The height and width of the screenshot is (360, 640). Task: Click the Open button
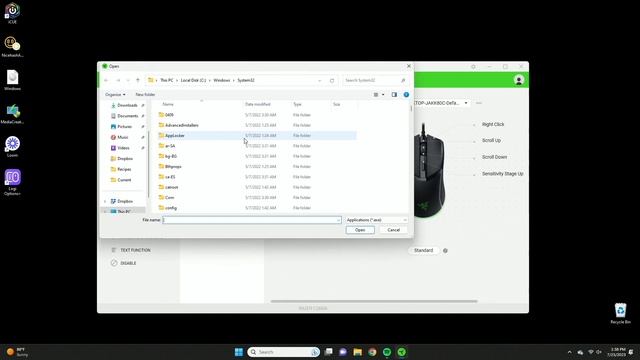pos(360,230)
